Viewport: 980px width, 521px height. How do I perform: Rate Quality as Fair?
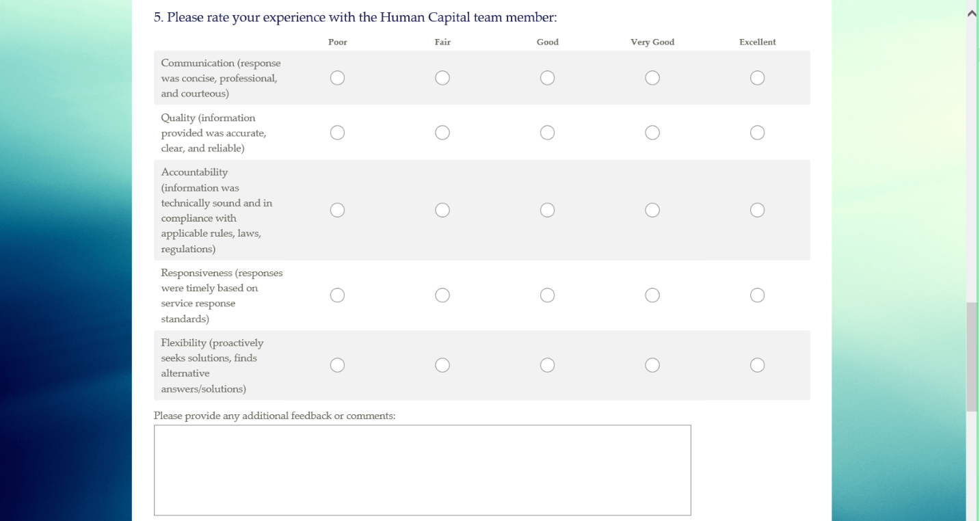pyautogui.click(x=442, y=133)
